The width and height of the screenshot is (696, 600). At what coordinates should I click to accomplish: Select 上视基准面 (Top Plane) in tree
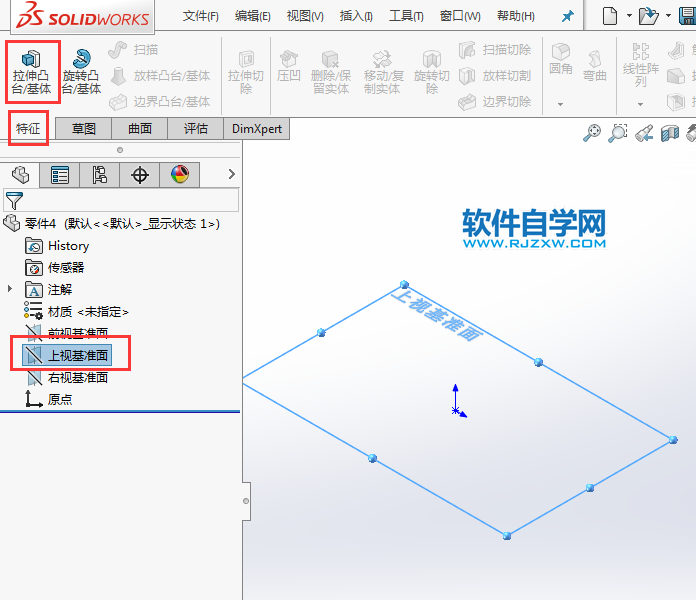tap(67, 355)
